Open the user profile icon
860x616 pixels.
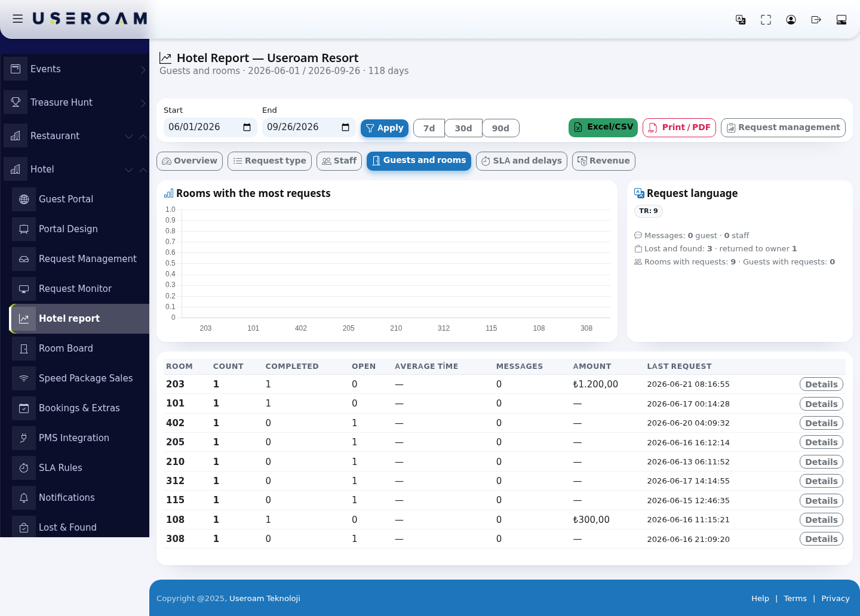[791, 20]
